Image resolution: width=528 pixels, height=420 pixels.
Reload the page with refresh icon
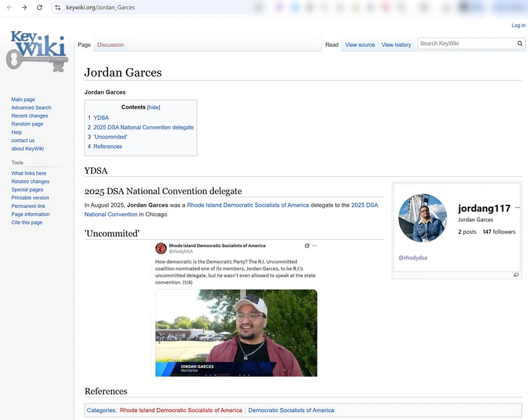pos(40,7)
